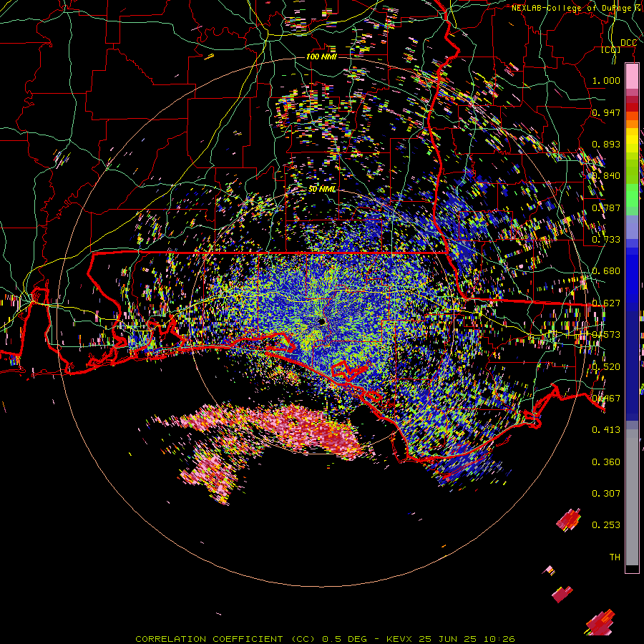Select the 0.307 legend value
The height and width of the screenshot is (644, 644).
click(606, 494)
